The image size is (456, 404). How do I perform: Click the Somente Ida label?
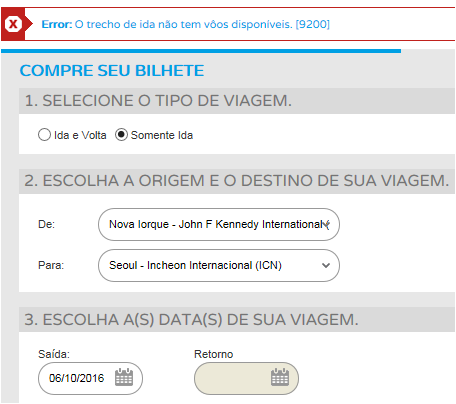(162, 135)
